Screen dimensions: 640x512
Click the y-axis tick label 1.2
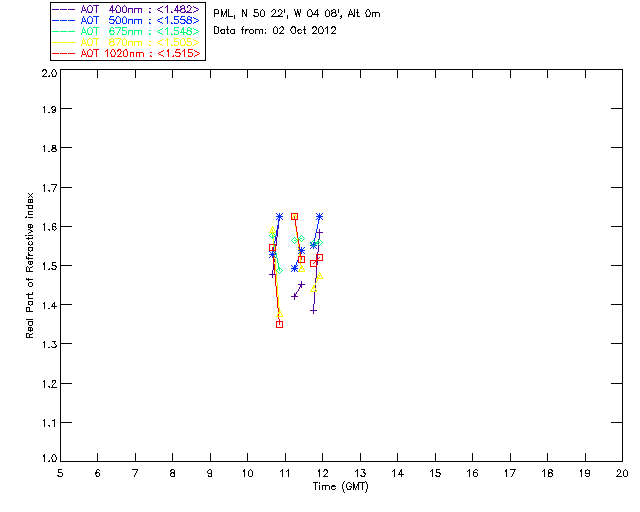(x=50, y=384)
